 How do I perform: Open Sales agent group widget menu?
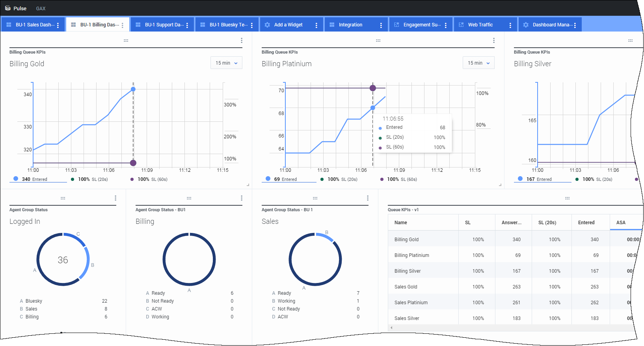click(368, 198)
